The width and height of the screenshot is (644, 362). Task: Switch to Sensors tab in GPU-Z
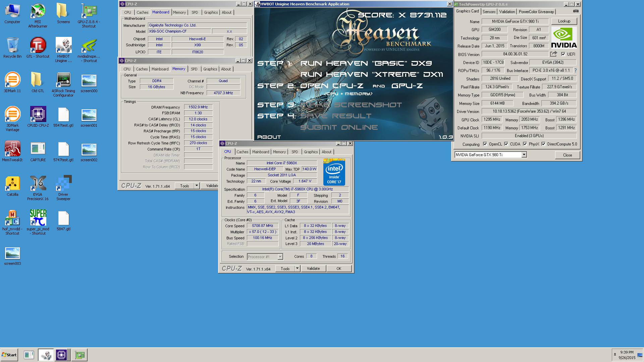coord(489,11)
